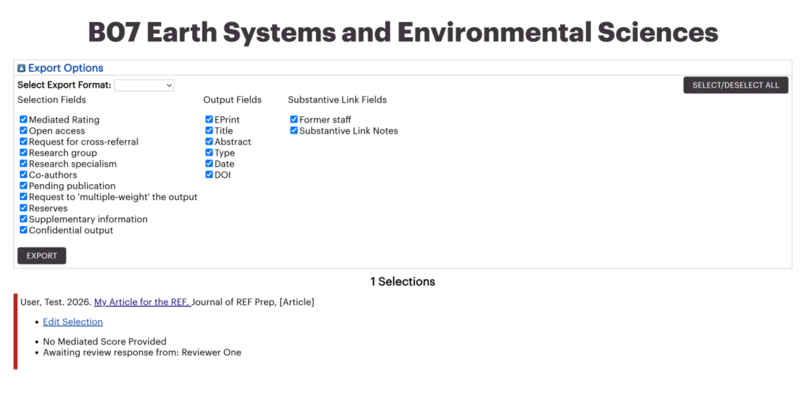Screen dimensions: 800x399
Task: Click the Edit Selection link
Action: coord(73,322)
